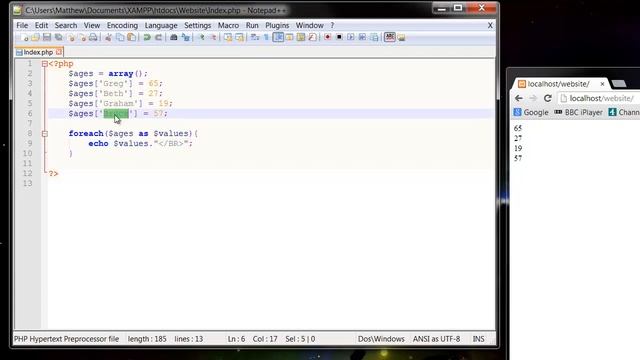Save the file with the floppy icon
640x360 pixels.
47,38
